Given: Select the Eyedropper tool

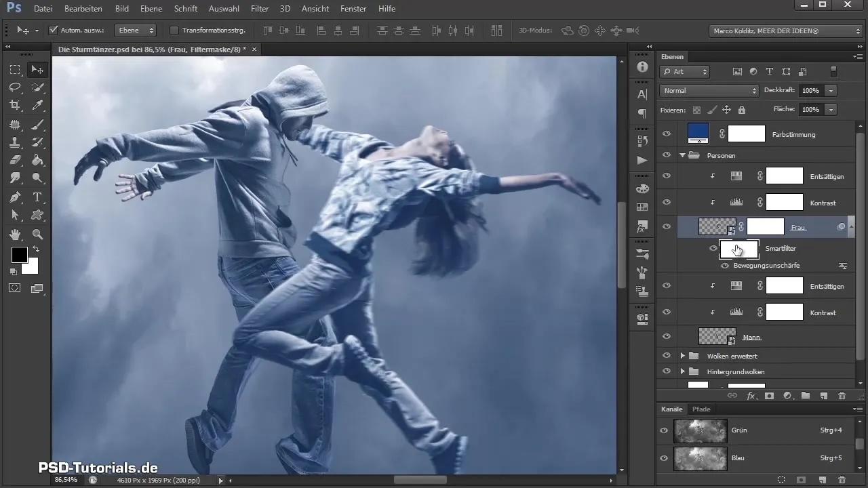Looking at the screenshot, I should [38, 105].
